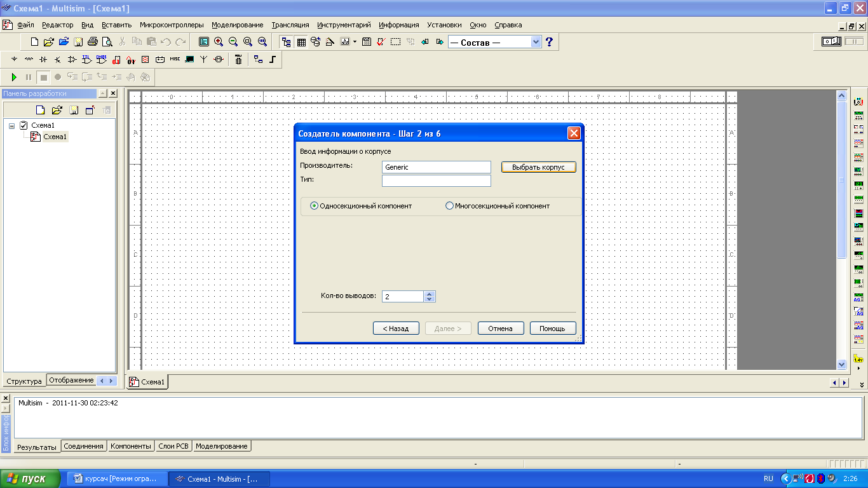The image size is (868, 488).
Task: Create a new schematic from main toolbar
Action: point(34,42)
